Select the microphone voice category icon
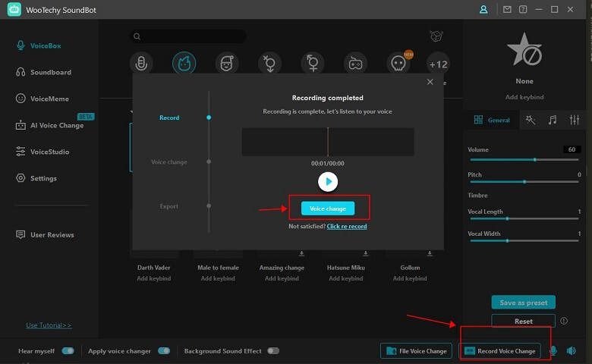Screen dimensions: 592x364 point(141,64)
